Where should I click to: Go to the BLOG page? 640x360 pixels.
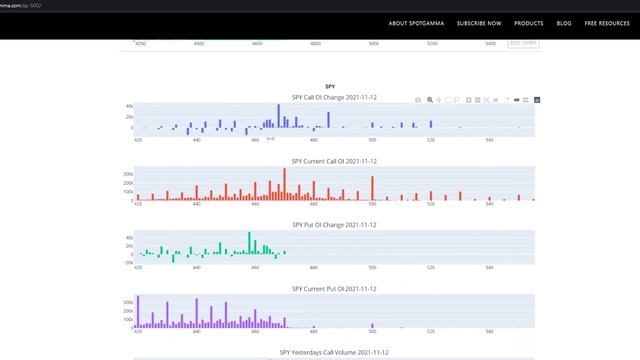(x=564, y=23)
